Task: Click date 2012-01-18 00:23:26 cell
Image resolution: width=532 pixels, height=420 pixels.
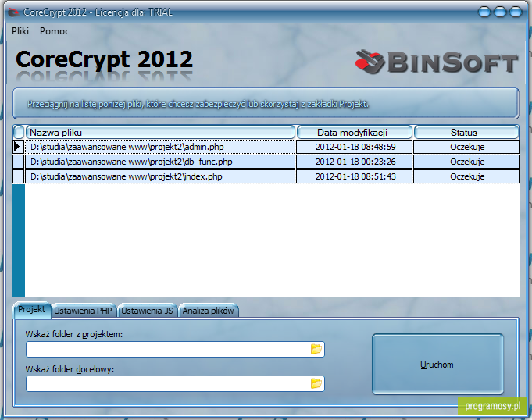Action: [x=354, y=162]
